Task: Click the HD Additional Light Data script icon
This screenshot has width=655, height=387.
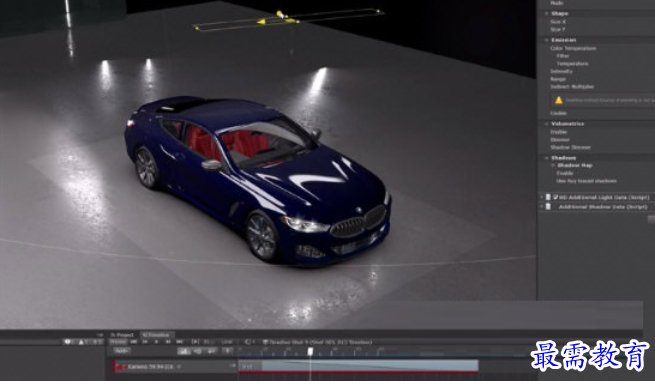Action: [x=548, y=197]
